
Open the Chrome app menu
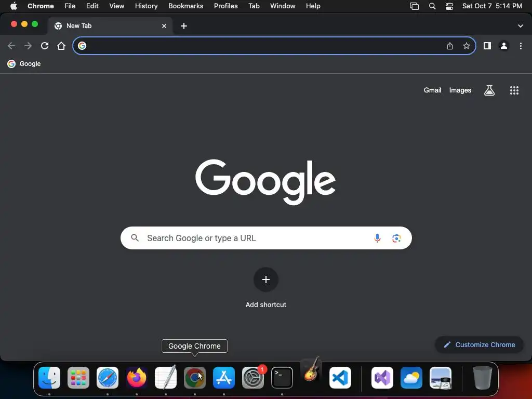click(41, 6)
